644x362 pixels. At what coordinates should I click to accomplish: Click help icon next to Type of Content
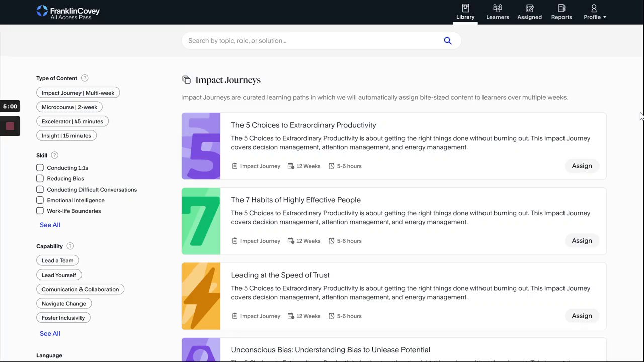pyautogui.click(x=85, y=78)
